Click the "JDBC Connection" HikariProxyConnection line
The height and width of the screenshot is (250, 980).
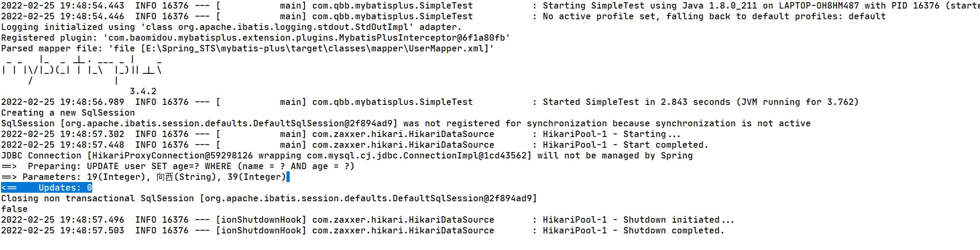pyautogui.click(x=347, y=156)
